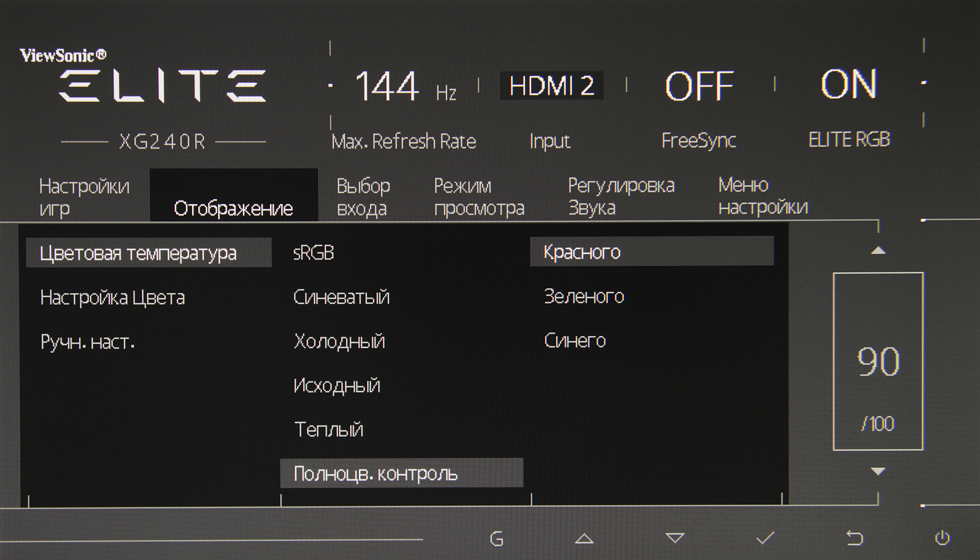
Task: Choose the Холодный color temperature option
Action: (x=339, y=341)
